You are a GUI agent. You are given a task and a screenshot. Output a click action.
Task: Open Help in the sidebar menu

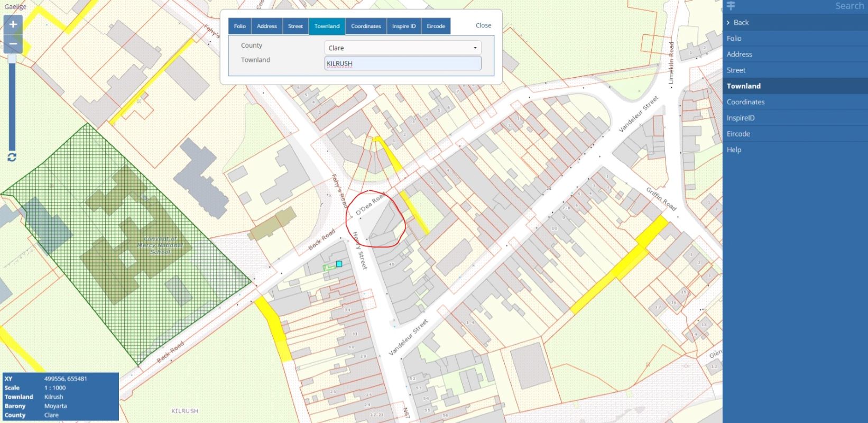(x=734, y=150)
